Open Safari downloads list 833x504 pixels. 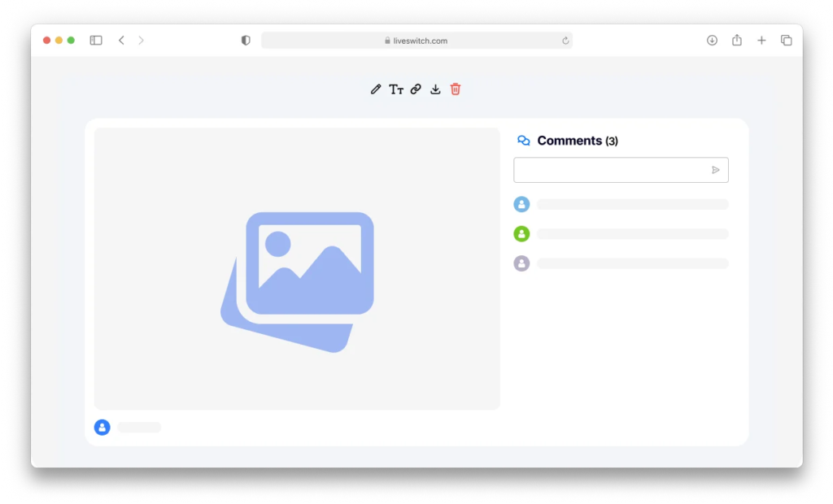coord(712,41)
